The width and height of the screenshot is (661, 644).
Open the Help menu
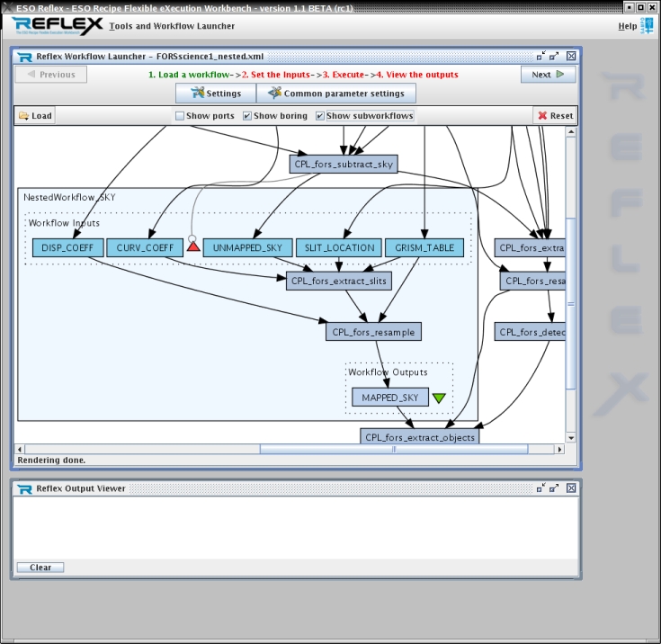tap(627, 26)
